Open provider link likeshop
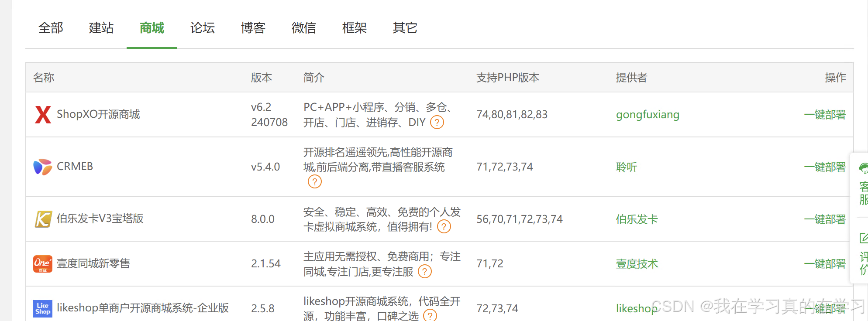The image size is (868, 321). tap(637, 309)
